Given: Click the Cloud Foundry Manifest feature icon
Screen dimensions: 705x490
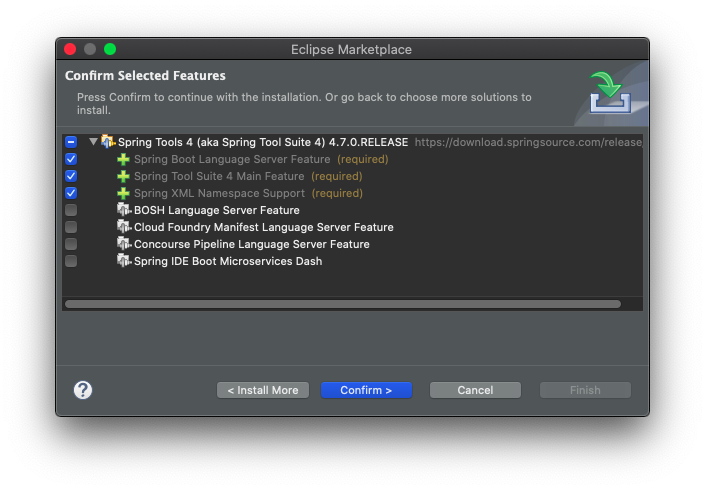Looking at the screenshot, I should (124, 227).
